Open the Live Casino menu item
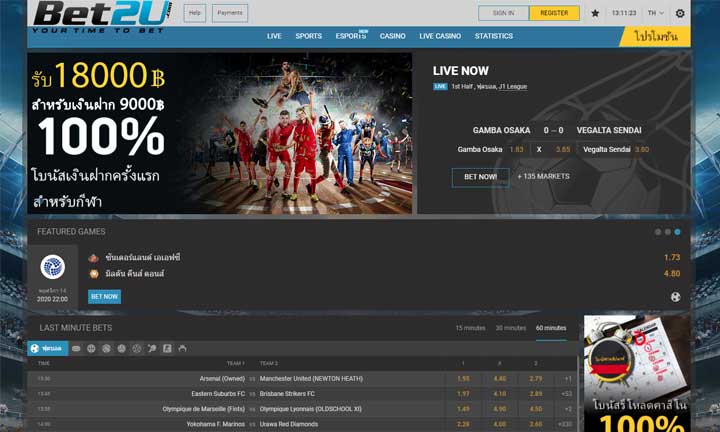This screenshot has width=720, height=432. [440, 36]
